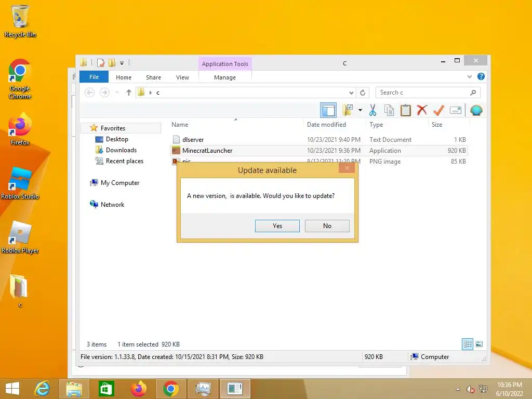Sort by Size column header
Viewport: 532px width, 399px height.
click(x=436, y=125)
